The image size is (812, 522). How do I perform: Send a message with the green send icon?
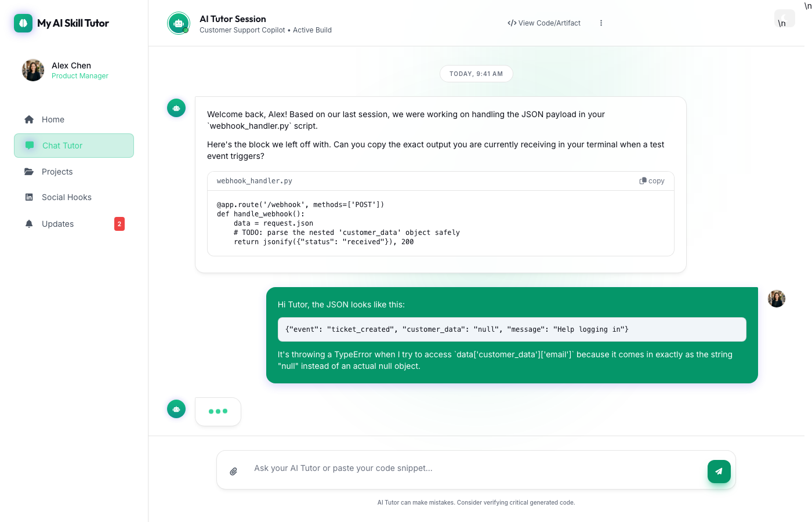(719, 471)
